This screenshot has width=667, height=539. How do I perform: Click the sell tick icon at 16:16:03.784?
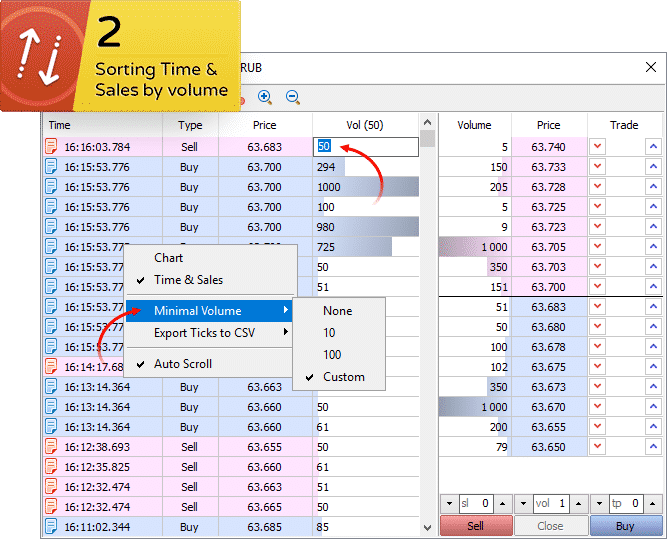pos(52,147)
